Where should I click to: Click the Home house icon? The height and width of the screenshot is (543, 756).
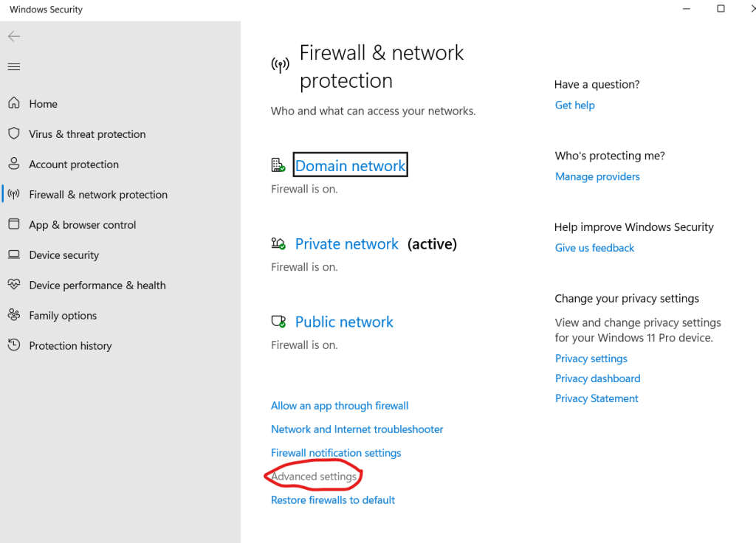click(x=13, y=104)
